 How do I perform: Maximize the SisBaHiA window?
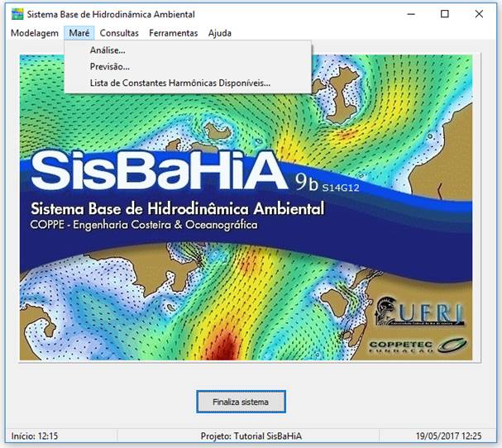445,14
